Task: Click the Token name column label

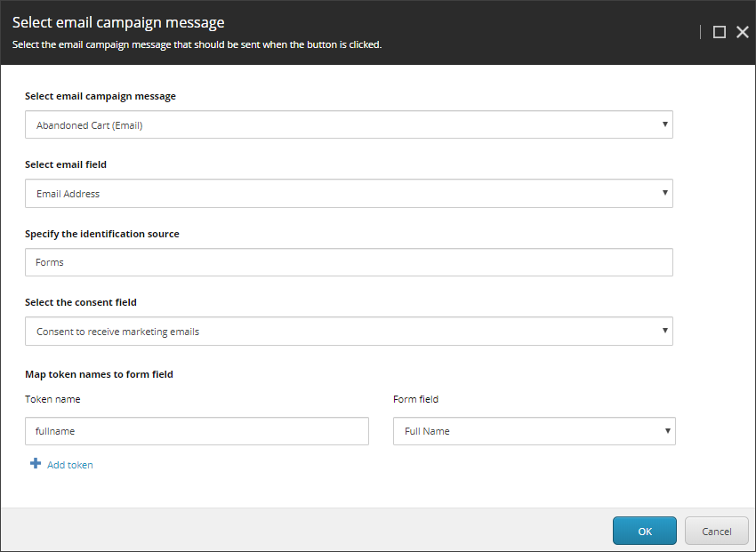Action: 52,399
